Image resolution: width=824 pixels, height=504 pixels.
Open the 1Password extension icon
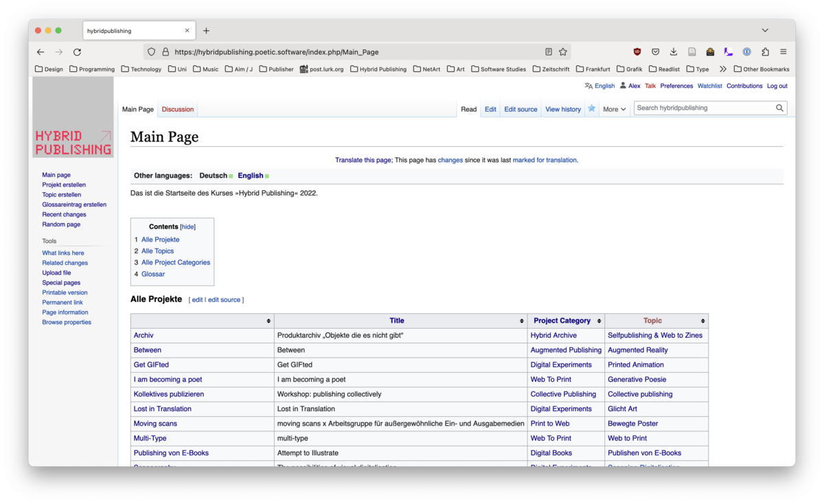(746, 51)
